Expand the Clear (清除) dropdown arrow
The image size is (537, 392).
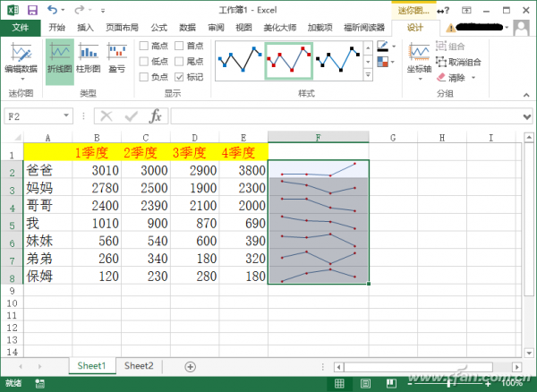click(475, 77)
